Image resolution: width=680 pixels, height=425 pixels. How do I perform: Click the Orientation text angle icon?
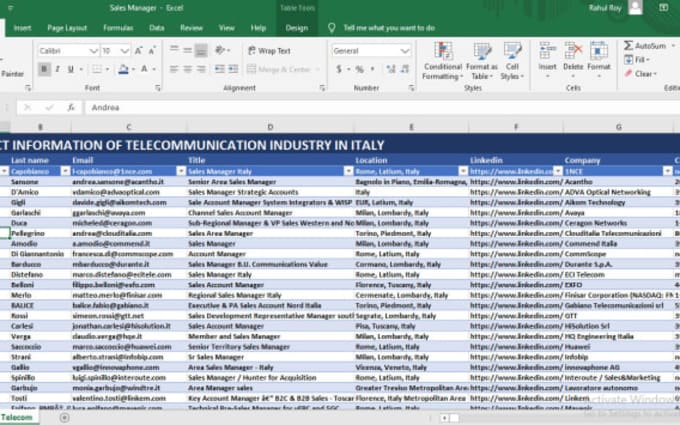[x=220, y=50]
